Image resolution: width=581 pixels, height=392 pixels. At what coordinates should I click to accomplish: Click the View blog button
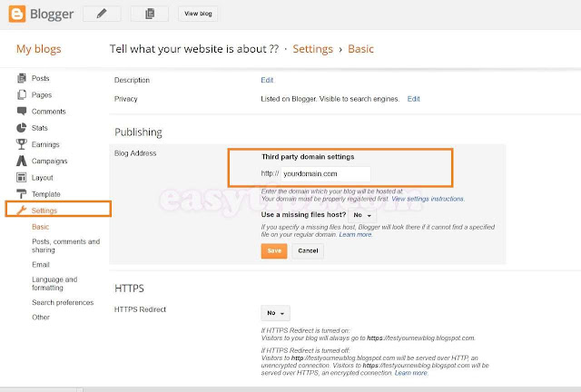[x=198, y=14]
